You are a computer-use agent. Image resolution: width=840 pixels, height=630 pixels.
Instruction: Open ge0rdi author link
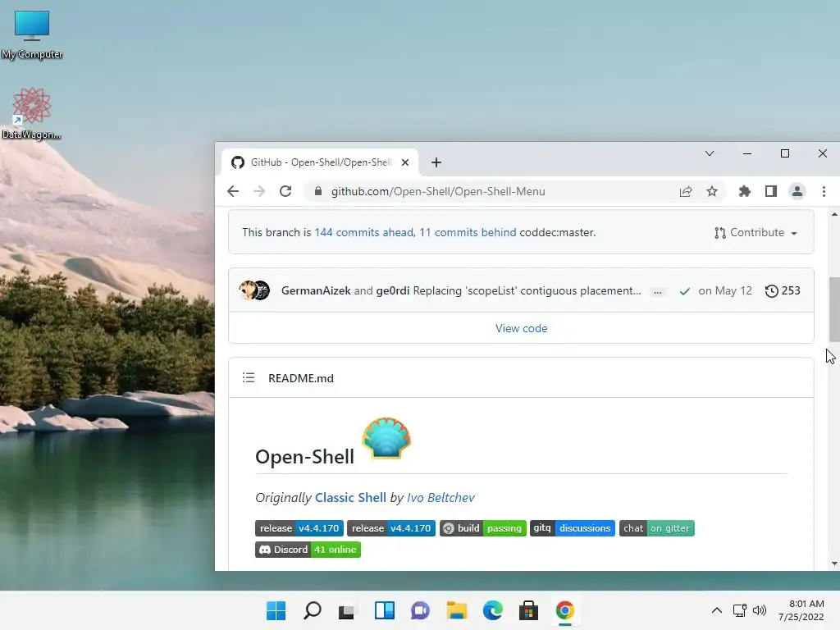pyautogui.click(x=393, y=290)
